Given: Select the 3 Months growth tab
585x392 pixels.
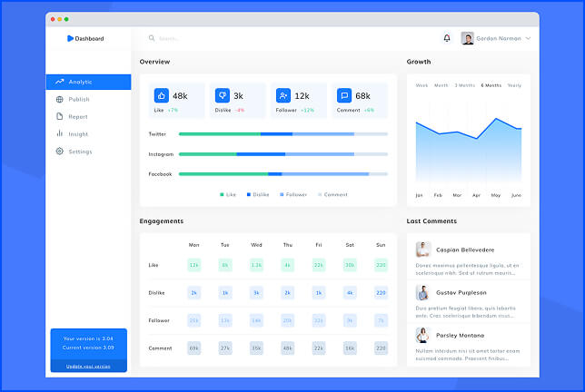Looking at the screenshot, I should 464,85.
